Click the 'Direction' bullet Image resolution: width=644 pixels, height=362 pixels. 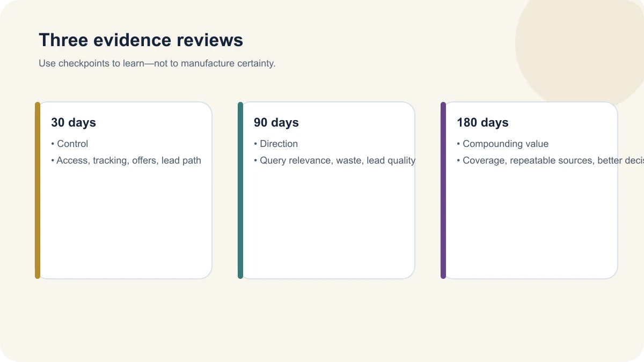click(276, 144)
